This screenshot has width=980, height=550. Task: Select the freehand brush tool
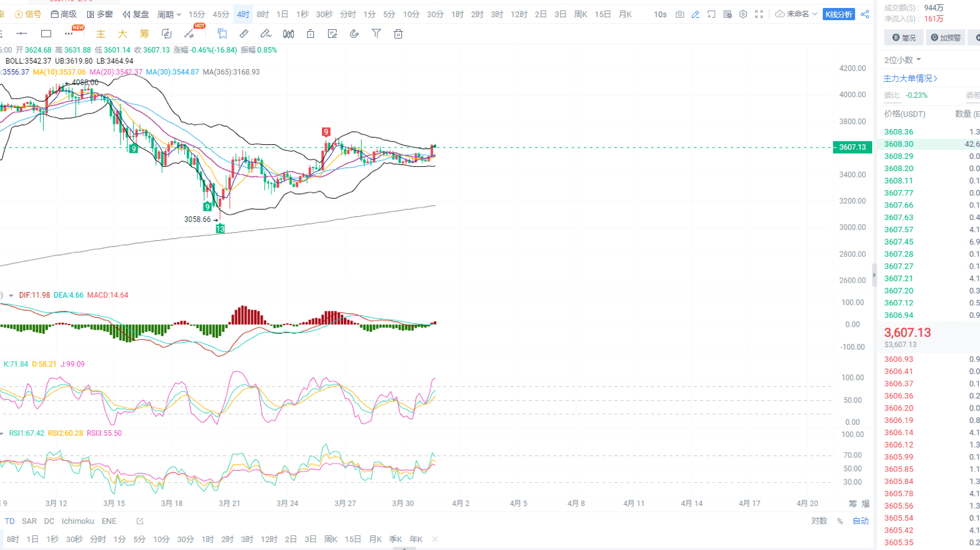click(x=265, y=33)
